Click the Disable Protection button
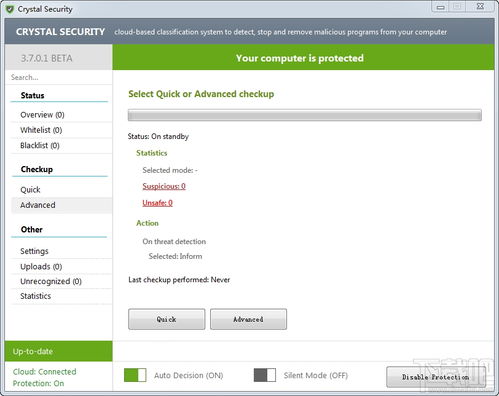This screenshot has height=396, width=499. click(x=436, y=377)
